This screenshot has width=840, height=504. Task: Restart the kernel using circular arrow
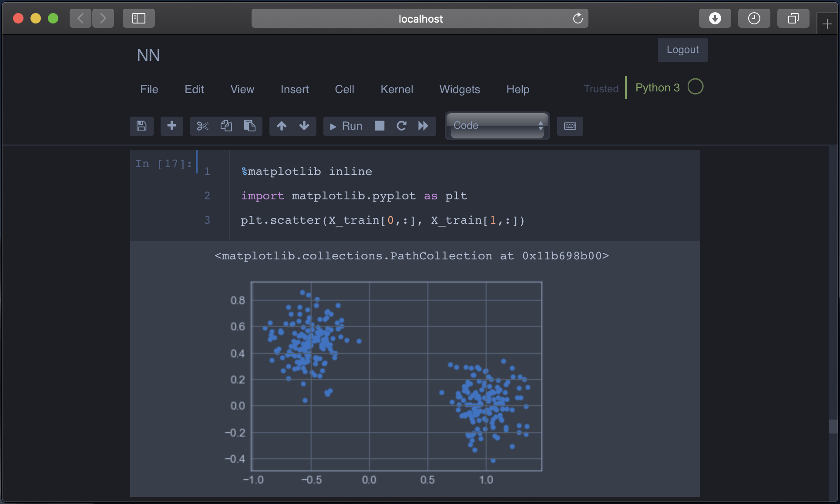[401, 126]
